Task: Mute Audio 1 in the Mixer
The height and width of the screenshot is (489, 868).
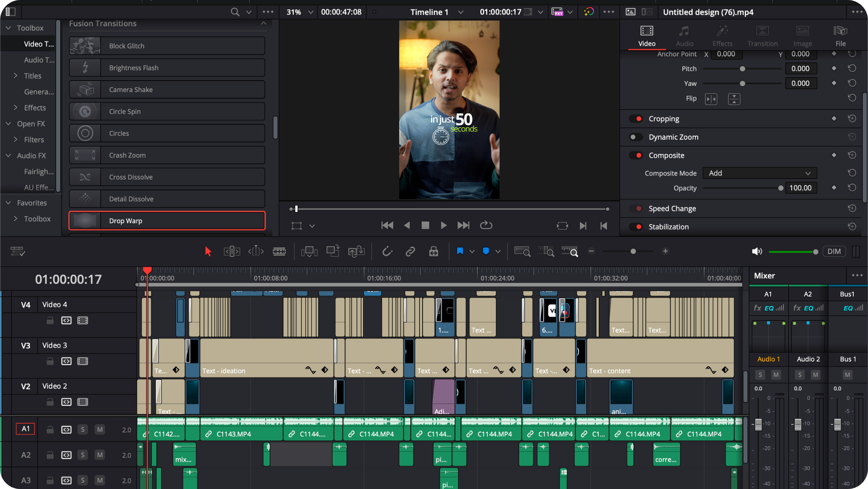Action: tap(776, 375)
